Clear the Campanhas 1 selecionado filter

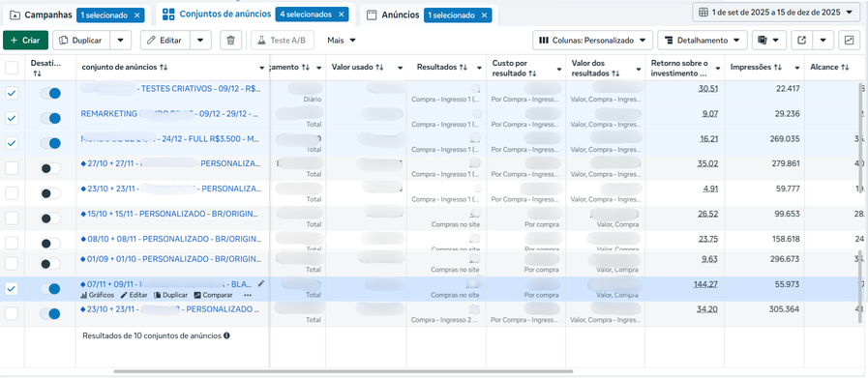137,15
